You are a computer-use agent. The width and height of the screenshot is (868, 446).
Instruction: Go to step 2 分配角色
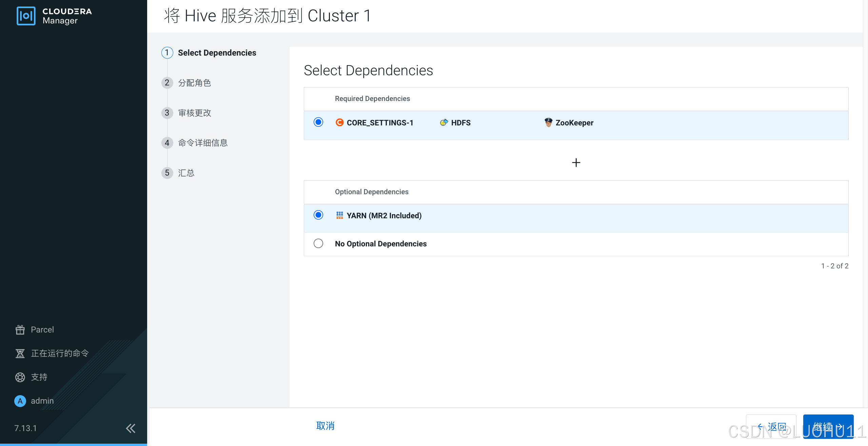[194, 83]
